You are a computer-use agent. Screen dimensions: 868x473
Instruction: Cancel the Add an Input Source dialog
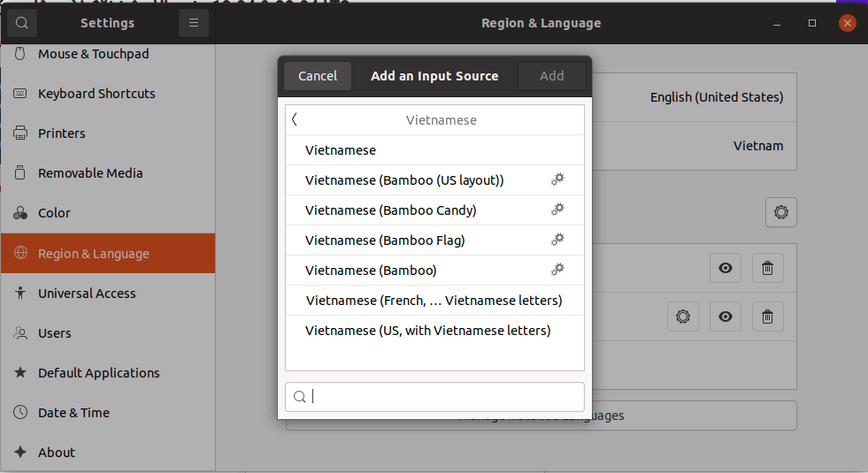pyautogui.click(x=317, y=76)
